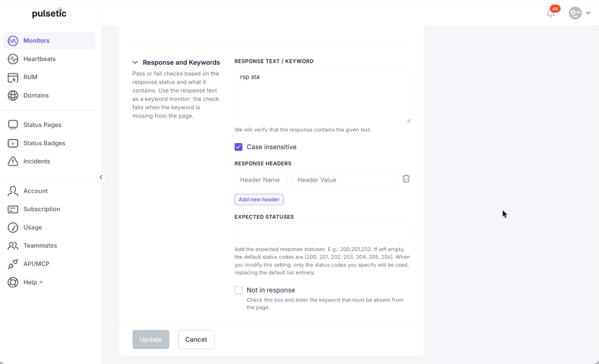599x364 pixels.
Task: Open the API/MCP plug icon
Action: coord(13,264)
